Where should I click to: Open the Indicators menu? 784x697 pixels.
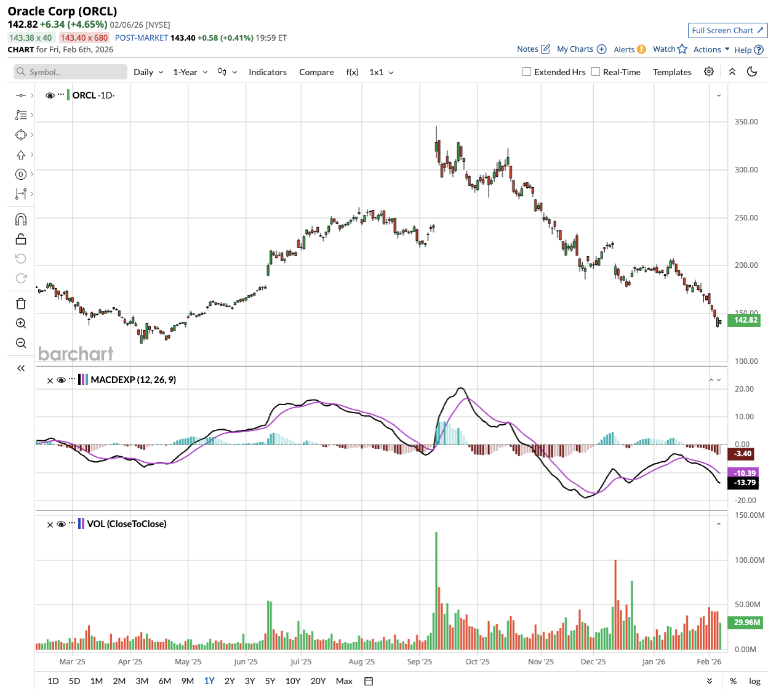(x=268, y=72)
